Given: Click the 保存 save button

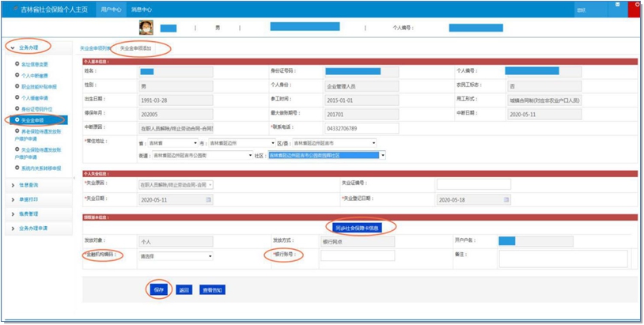Looking at the screenshot, I should point(159,289).
